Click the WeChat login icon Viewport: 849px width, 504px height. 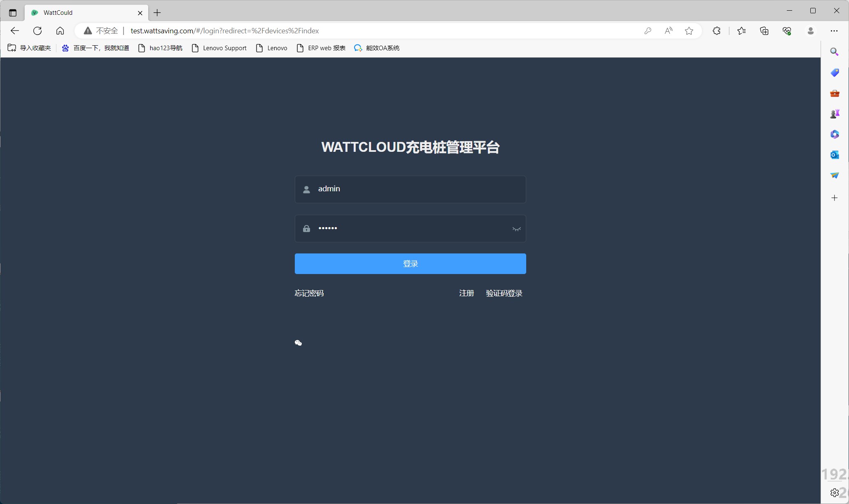pyautogui.click(x=299, y=343)
